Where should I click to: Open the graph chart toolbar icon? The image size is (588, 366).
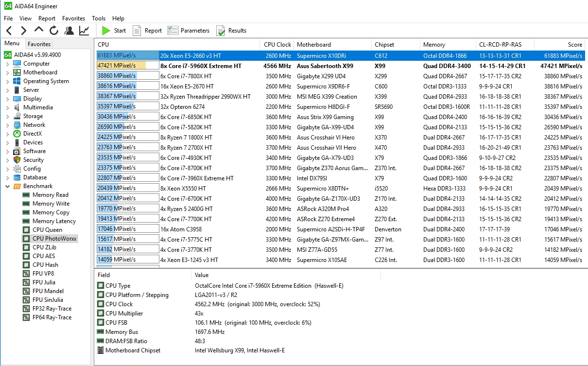click(84, 31)
